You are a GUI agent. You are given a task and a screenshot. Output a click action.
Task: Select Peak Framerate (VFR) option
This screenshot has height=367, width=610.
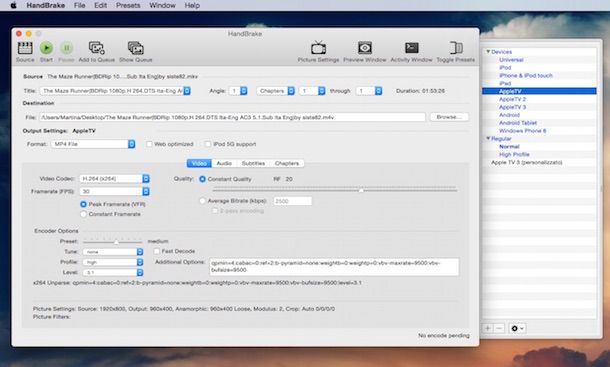tap(83, 204)
